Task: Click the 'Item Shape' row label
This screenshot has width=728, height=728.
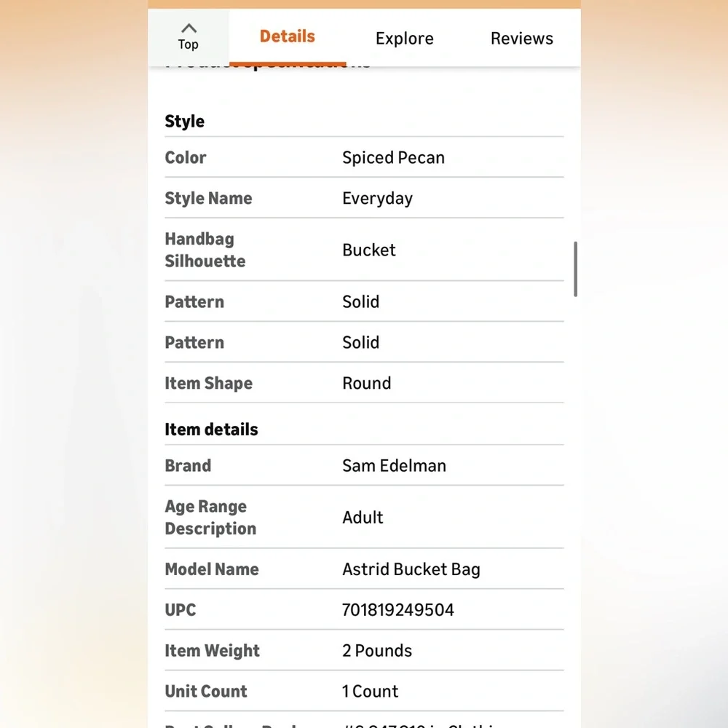Action: coord(209,384)
